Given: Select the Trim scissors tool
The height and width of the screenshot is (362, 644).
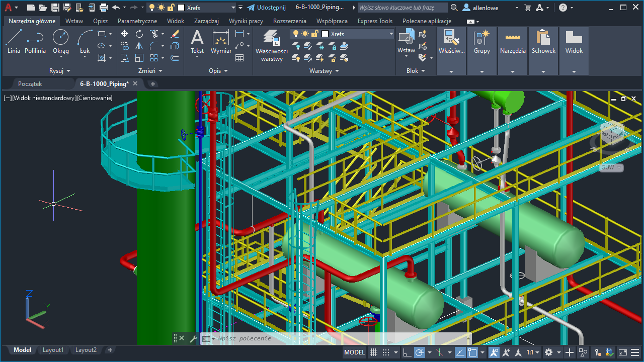Looking at the screenshot, I should [x=154, y=34].
